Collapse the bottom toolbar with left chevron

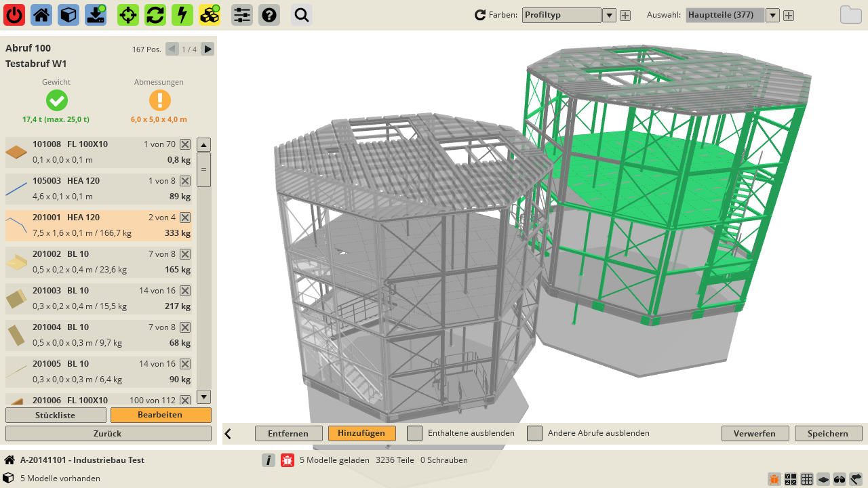[229, 434]
